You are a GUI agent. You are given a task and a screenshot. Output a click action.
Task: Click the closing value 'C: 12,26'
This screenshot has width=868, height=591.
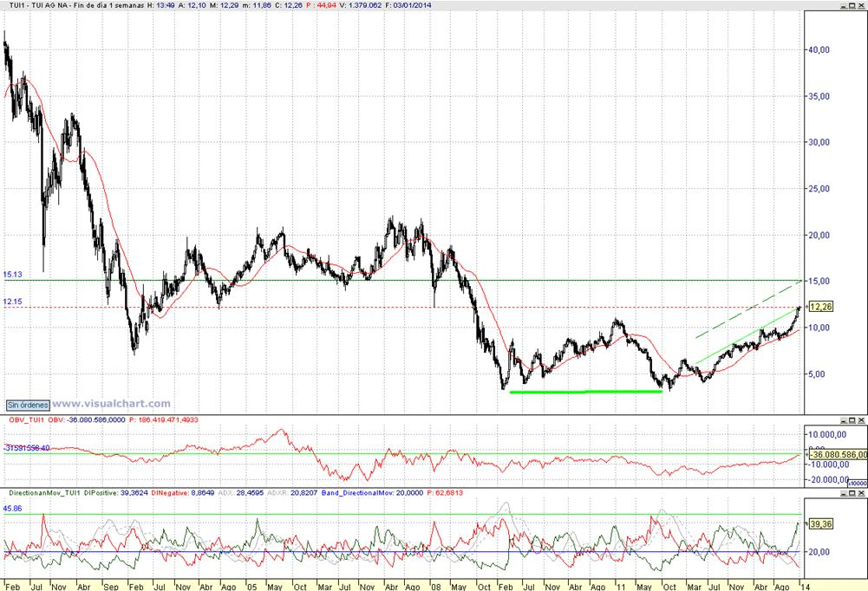coord(290,5)
